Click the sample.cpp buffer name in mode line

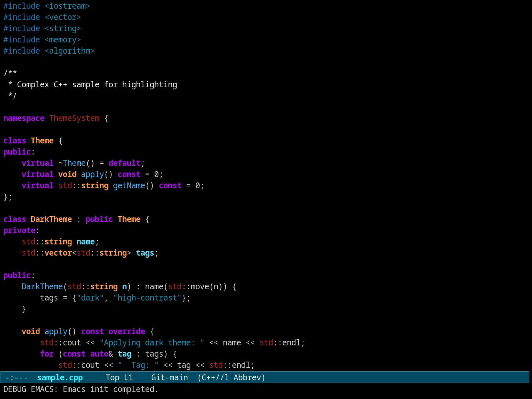60,377
